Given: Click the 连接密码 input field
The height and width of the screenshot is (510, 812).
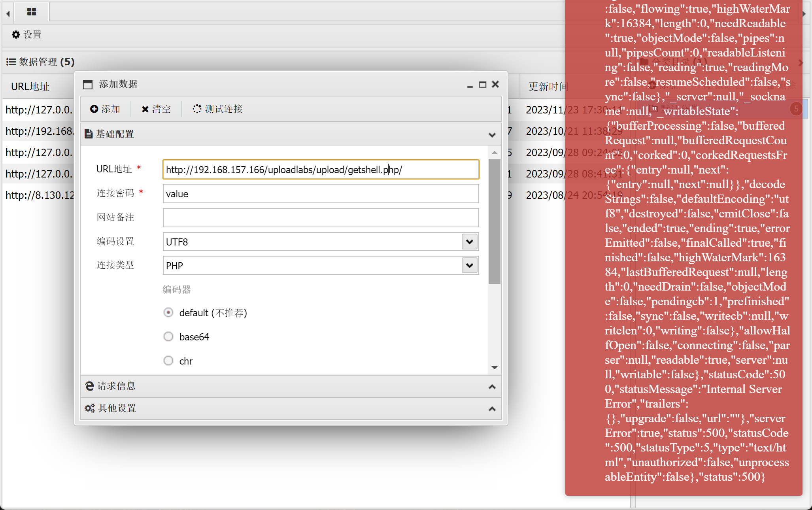Looking at the screenshot, I should 320,194.
